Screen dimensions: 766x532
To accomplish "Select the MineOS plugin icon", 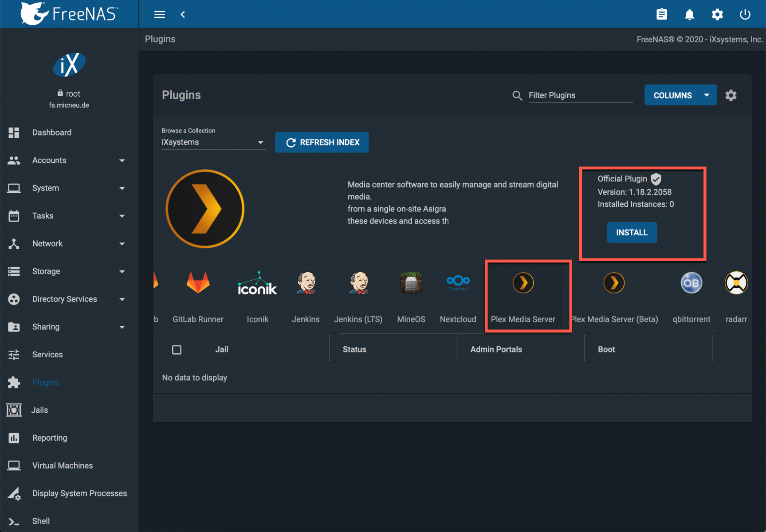I will click(x=411, y=283).
